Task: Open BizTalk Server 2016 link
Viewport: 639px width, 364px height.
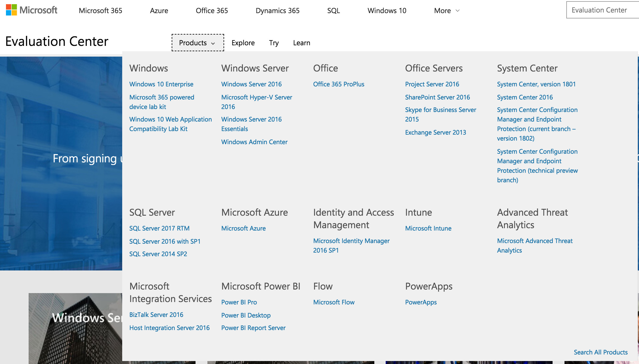Action: point(156,315)
